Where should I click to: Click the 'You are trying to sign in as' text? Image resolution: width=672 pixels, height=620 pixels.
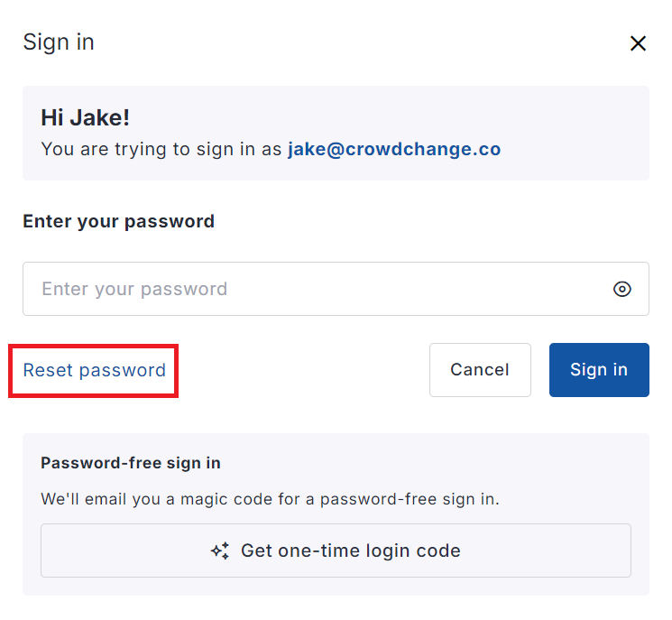point(161,149)
